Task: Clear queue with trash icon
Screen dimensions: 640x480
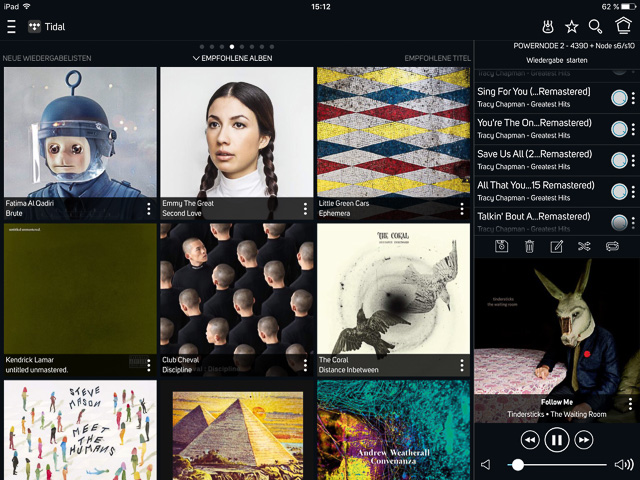Action: pos(529,247)
